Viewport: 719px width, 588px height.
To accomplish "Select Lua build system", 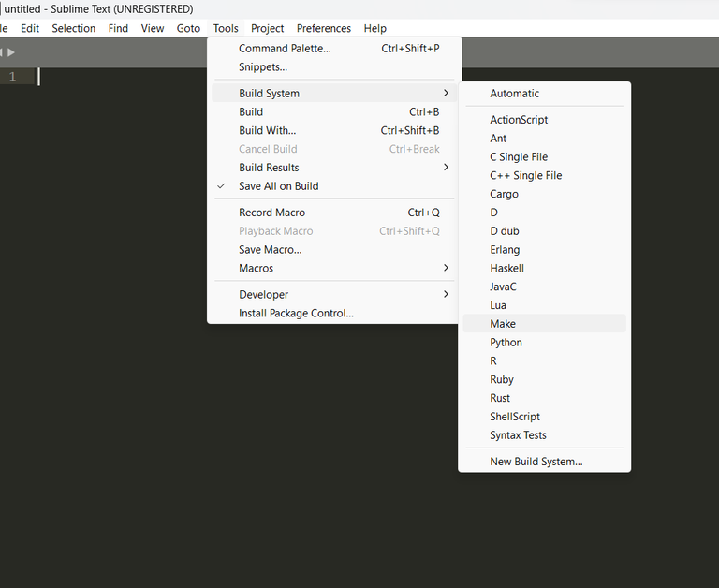I will pos(544,305).
